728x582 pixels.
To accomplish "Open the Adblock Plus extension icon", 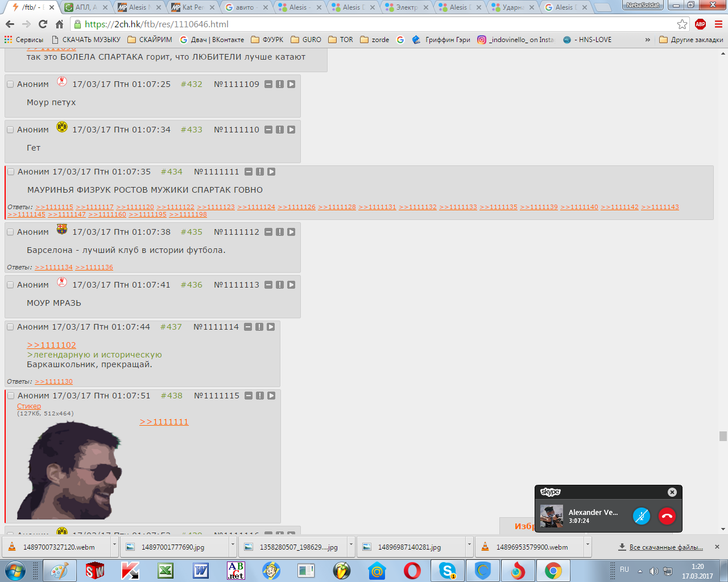I will coord(701,24).
